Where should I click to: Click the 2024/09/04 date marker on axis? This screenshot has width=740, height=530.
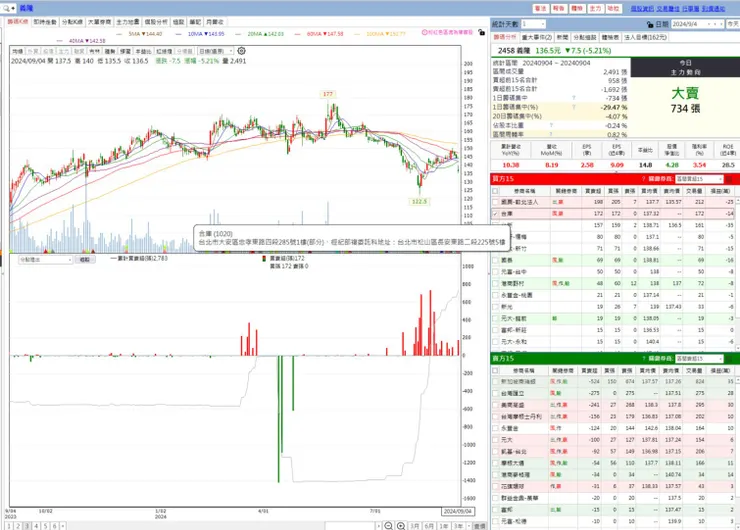(458, 512)
